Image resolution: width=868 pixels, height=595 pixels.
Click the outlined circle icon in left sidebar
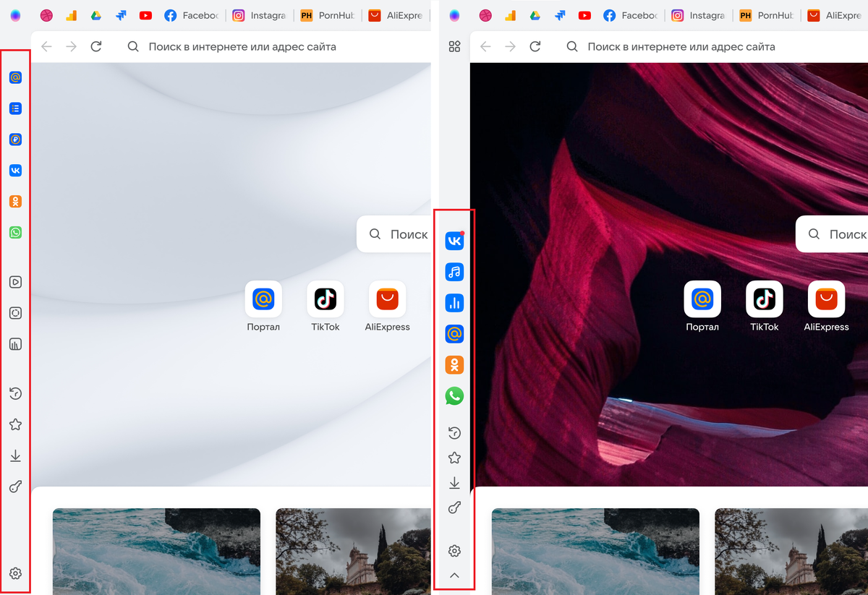[x=15, y=313]
